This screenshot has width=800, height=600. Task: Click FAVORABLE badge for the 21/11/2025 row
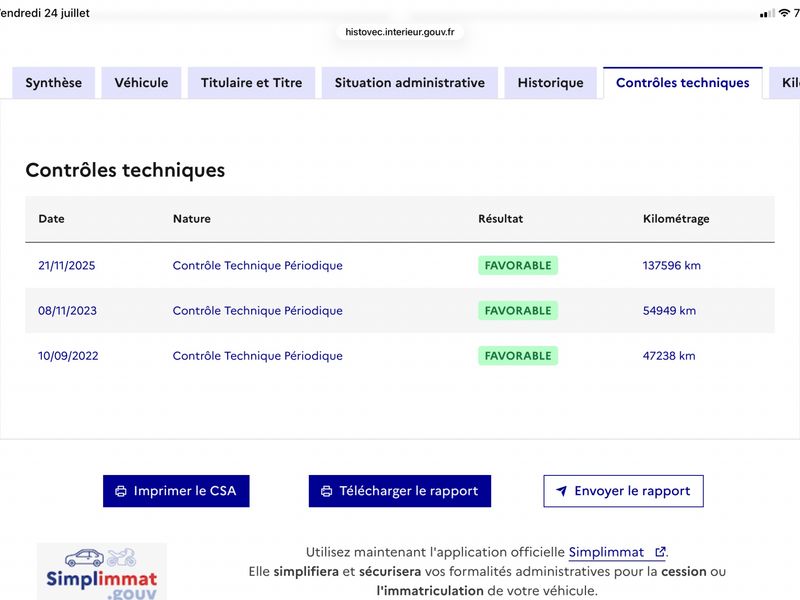click(x=518, y=265)
